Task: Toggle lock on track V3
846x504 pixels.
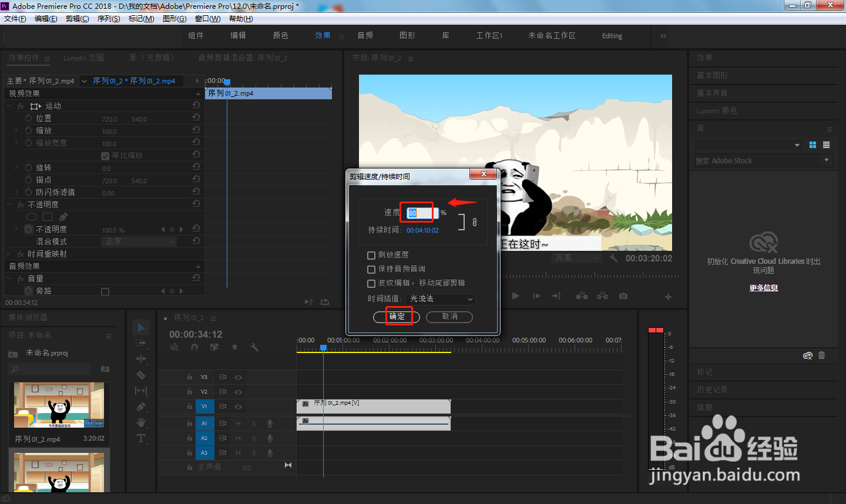Action: (190, 377)
